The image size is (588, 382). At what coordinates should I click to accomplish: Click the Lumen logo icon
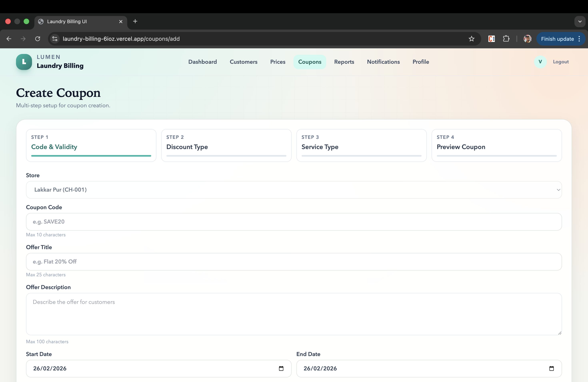tap(24, 62)
